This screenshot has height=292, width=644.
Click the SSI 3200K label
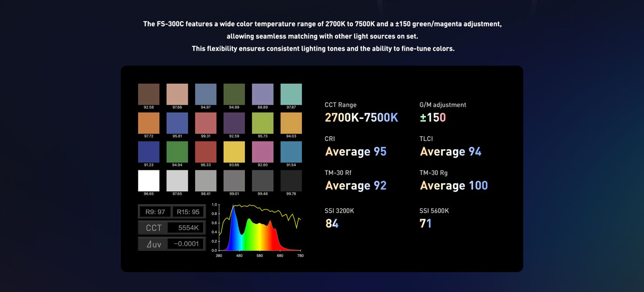coord(339,211)
